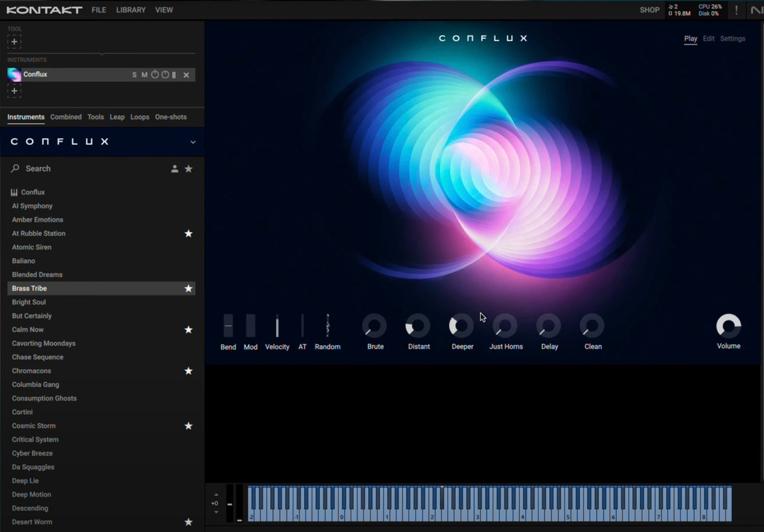This screenshot has width=764, height=532.
Task: Unfavorite the Chromacons preset star
Action: point(188,371)
